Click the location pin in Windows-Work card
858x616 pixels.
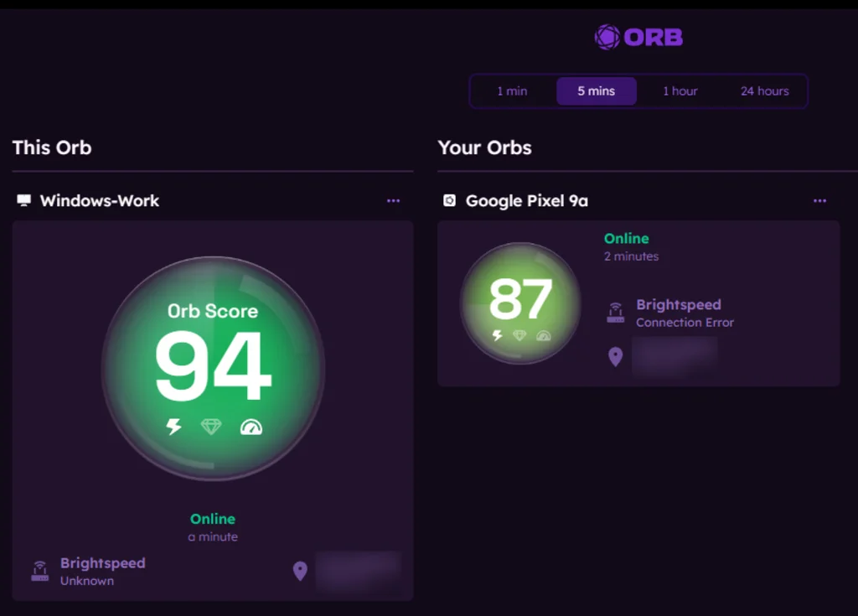pos(300,572)
